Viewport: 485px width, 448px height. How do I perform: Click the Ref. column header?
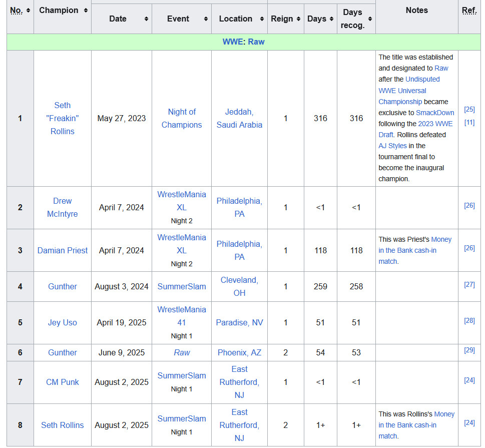pyautogui.click(x=469, y=10)
